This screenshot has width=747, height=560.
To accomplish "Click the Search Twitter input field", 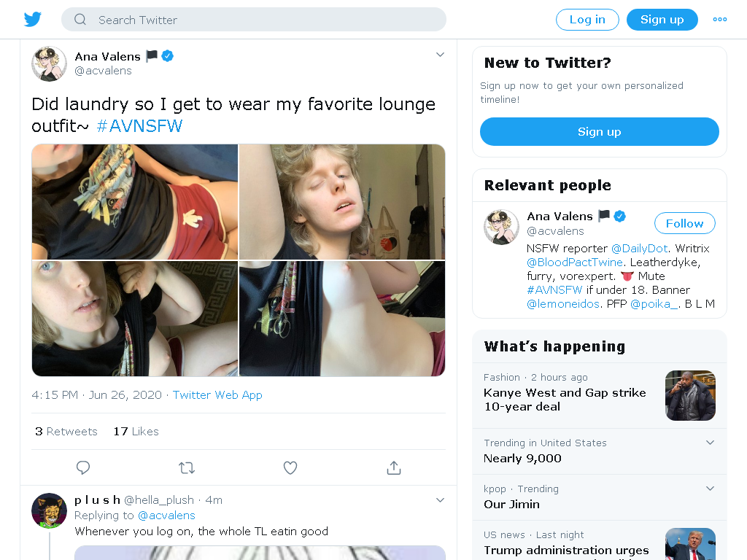I will (263, 20).
